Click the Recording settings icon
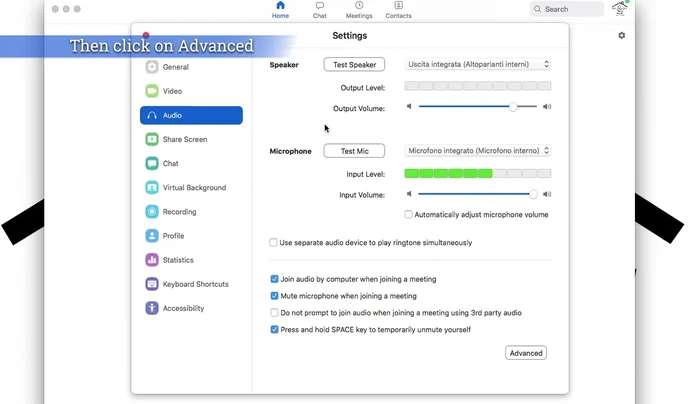 point(152,212)
